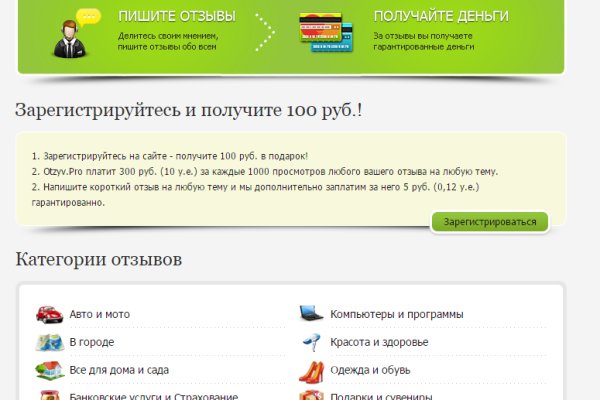Click the house icon for Все для дома и сада

tap(49, 370)
